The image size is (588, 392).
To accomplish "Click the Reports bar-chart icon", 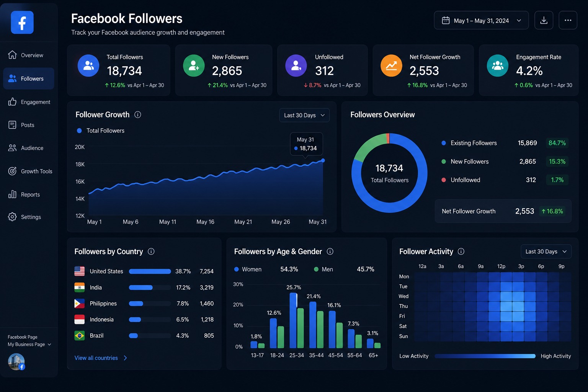I will click(x=12, y=194).
